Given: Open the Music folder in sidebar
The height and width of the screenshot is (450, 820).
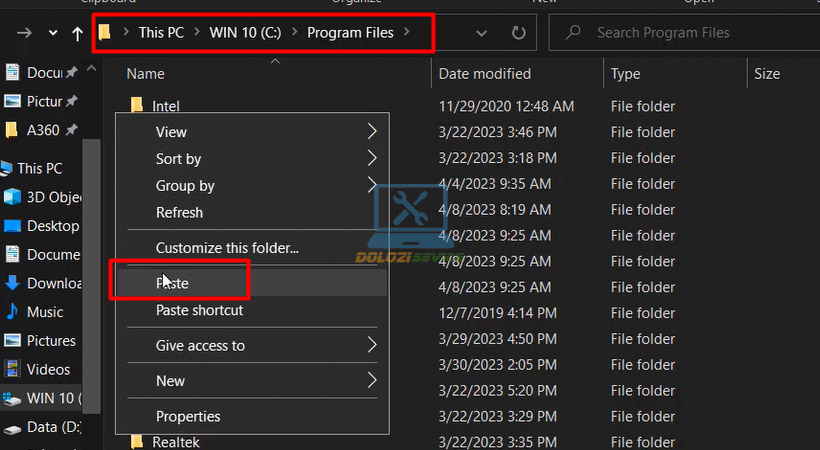Looking at the screenshot, I should tap(44, 312).
